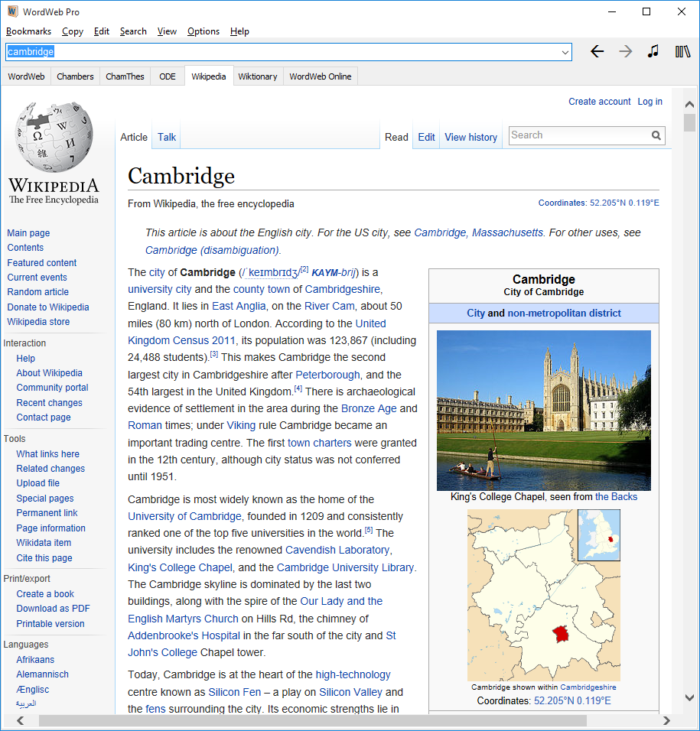Click the Cambridgeshire map image
Screen dimensions: 700x731
(x=544, y=596)
